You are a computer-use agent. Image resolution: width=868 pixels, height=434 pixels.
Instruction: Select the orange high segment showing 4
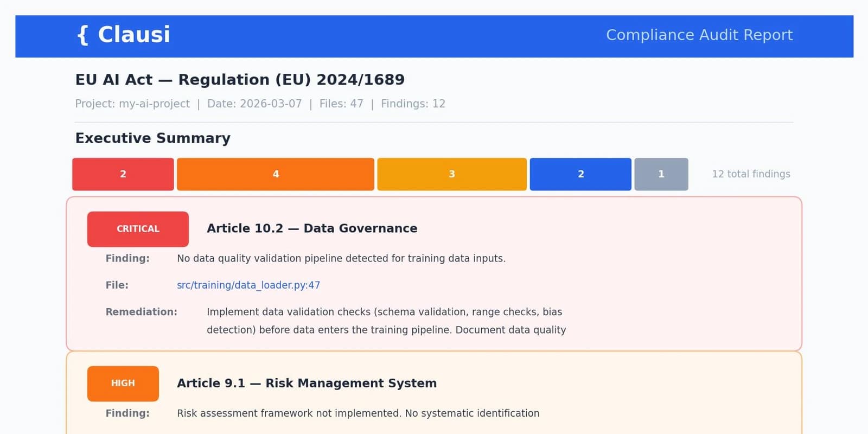pyautogui.click(x=276, y=174)
